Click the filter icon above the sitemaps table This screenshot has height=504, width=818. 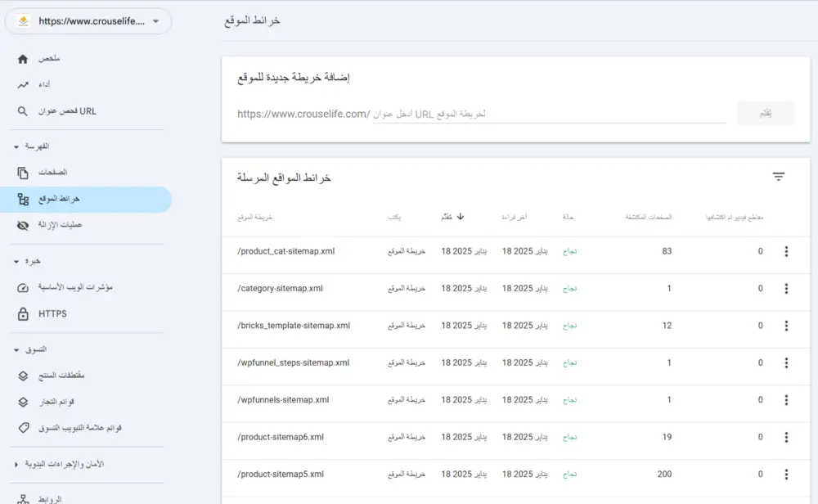click(778, 176)
